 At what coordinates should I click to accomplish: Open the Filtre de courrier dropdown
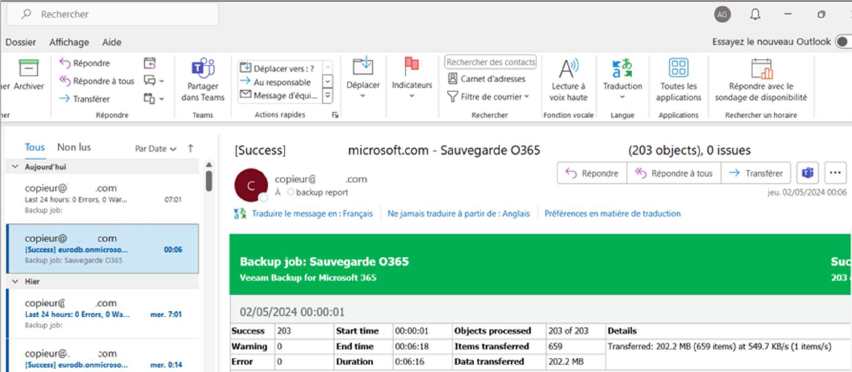pos(487,97)
